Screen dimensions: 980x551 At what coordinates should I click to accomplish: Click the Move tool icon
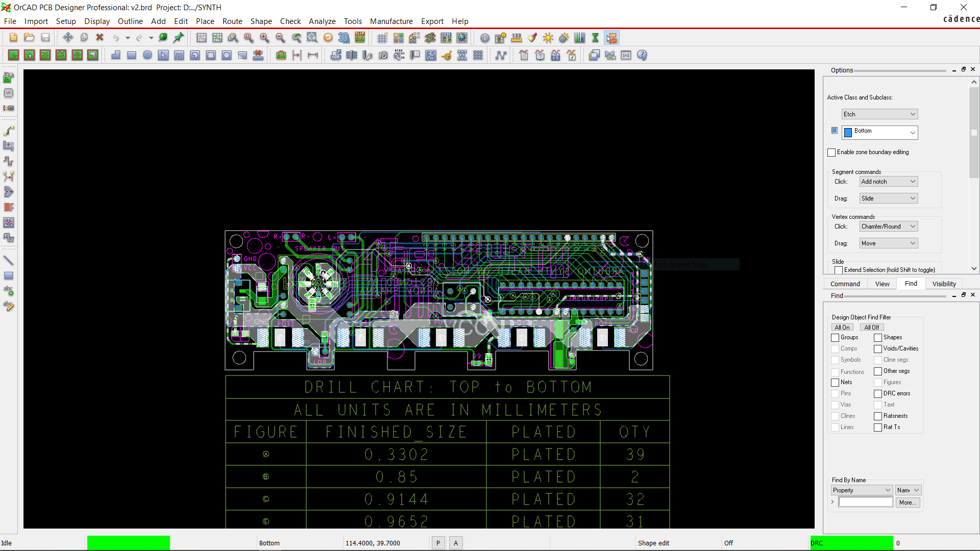[68, 38]
